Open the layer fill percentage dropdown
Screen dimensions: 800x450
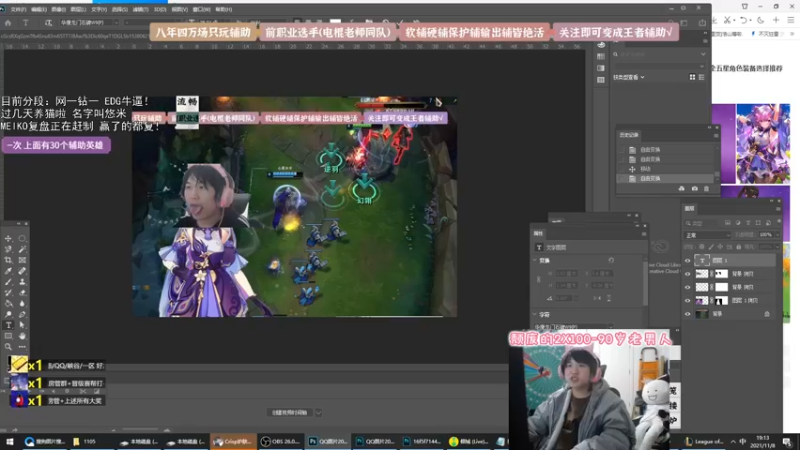click(778, 247)
